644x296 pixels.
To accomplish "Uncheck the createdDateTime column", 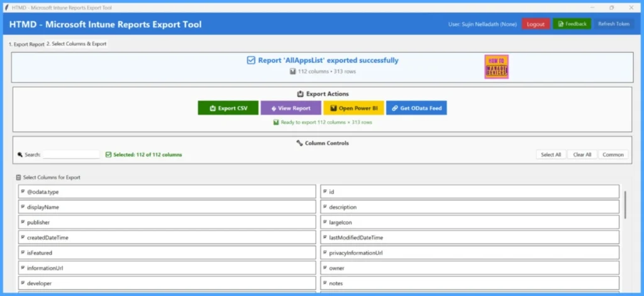I will 23,237.
